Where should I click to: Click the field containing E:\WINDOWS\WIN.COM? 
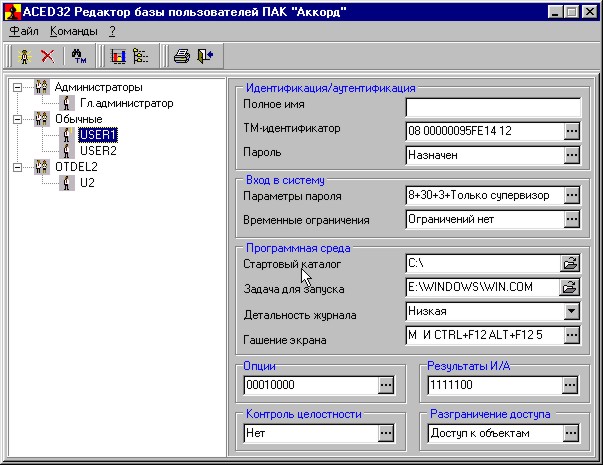tap(483, 287)
